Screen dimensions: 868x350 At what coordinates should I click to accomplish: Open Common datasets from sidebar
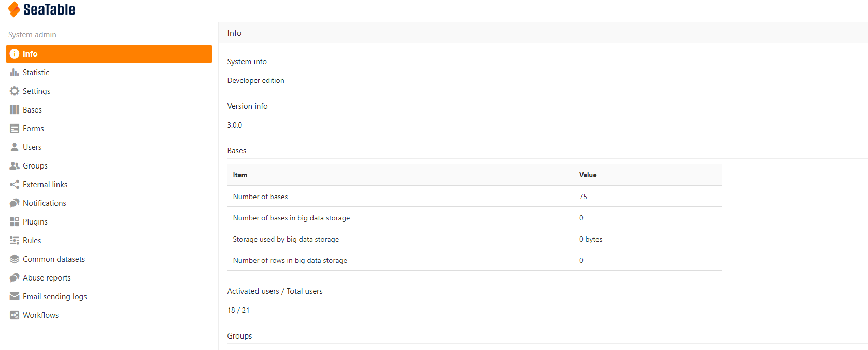pyautogui.click(x=53, y=259)
